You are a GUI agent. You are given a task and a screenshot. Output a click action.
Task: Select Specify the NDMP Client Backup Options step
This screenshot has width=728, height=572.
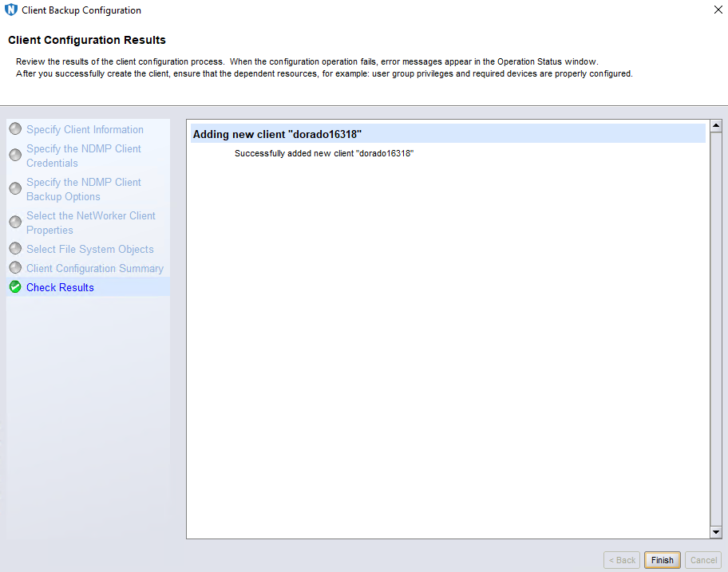[x=84, y=189]
